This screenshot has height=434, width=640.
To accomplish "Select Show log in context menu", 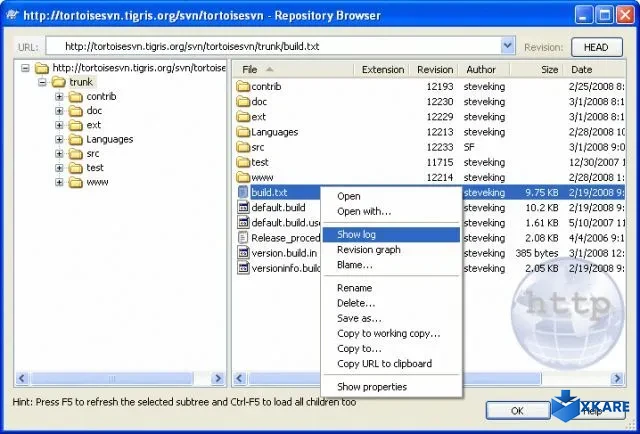I will coord(391,234).
